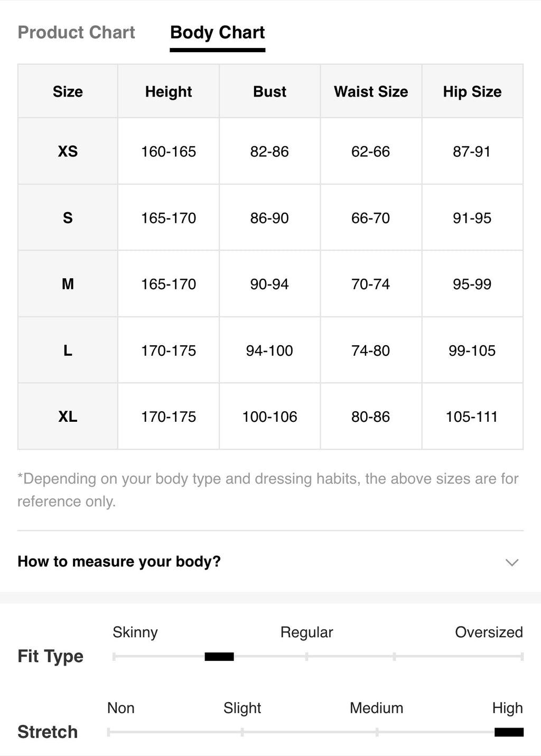Select the XL size row label
Image resolution: width=541 pixels, height=756 pixels.
[x=68, y=417]
